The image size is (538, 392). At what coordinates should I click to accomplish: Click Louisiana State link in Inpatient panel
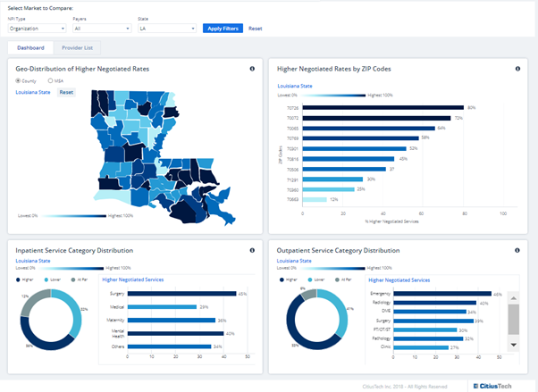pos(33,261)
